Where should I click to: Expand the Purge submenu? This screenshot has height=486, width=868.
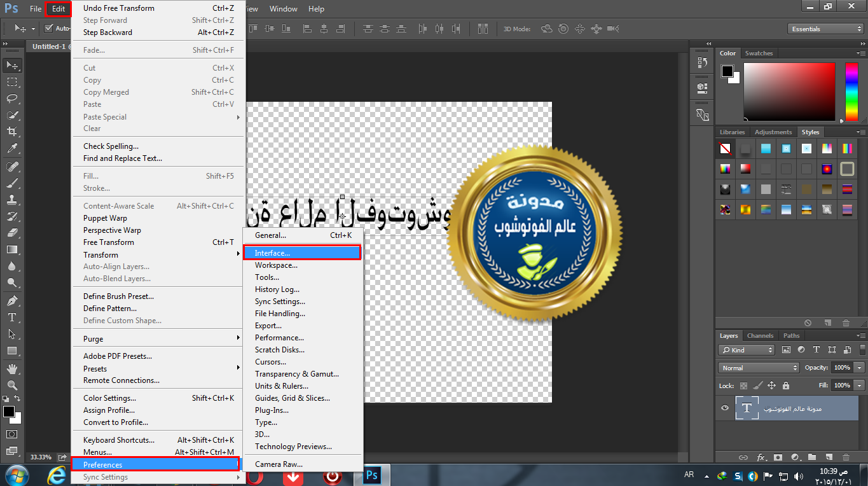tap(158, 338)
